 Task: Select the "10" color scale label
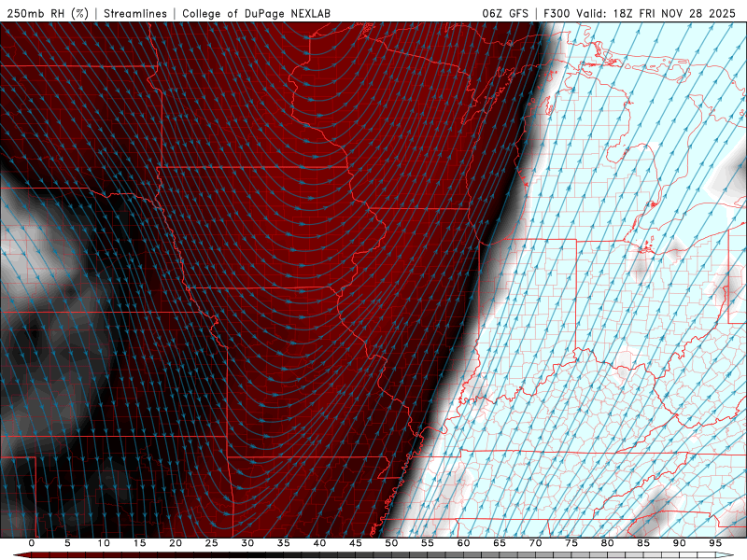104,543
